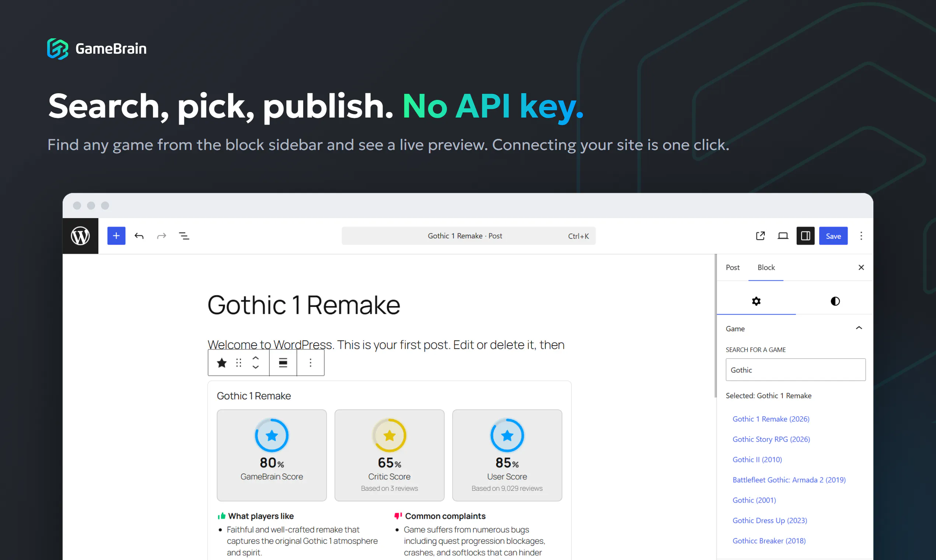This screenshot has width=936, height=560.
Task: Select Gothic Dress Up (2023) result
Action: tap(770, 521)
